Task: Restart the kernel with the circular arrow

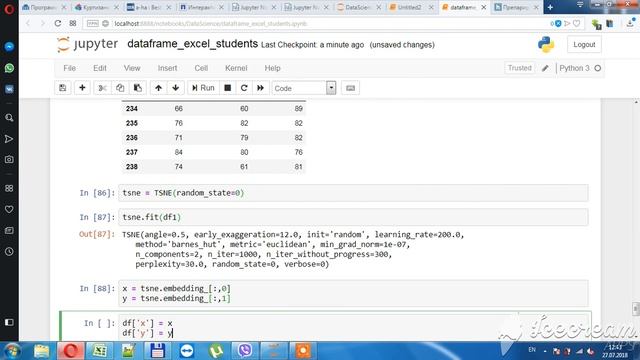Action: click(244, 88)
